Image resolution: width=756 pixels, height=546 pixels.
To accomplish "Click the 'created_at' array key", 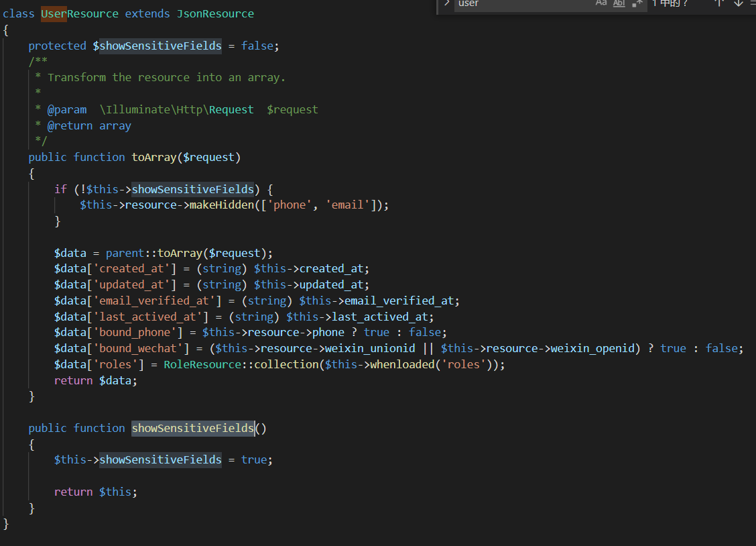I will 131,269.
